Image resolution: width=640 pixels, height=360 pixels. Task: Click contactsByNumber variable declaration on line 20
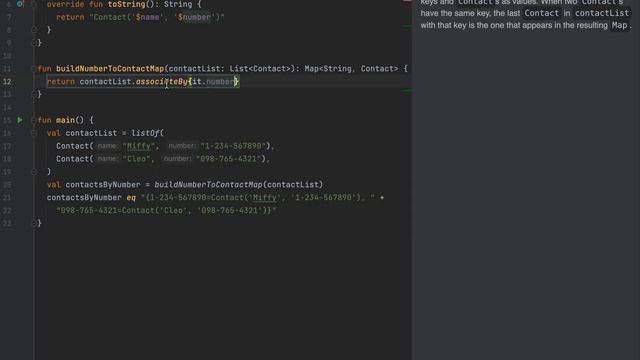pyautogui.click(x=102, y=184)
